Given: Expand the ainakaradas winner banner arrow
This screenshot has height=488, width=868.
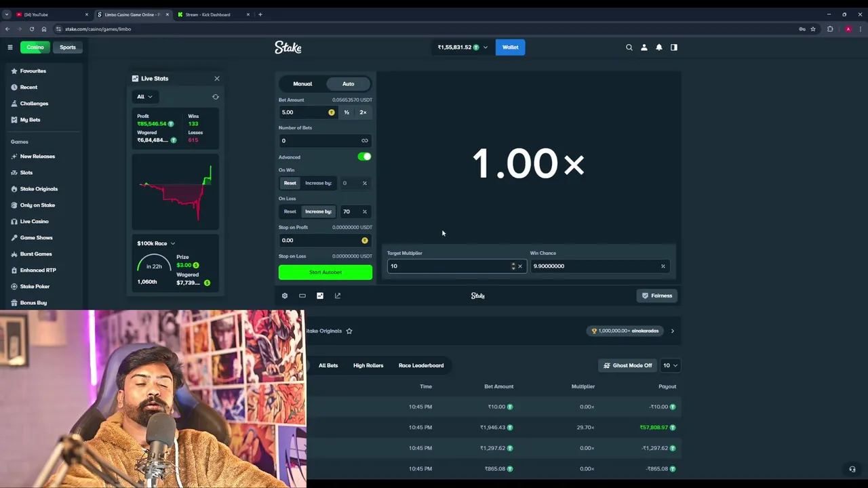Looking at the screenshot, I should 673,331.
